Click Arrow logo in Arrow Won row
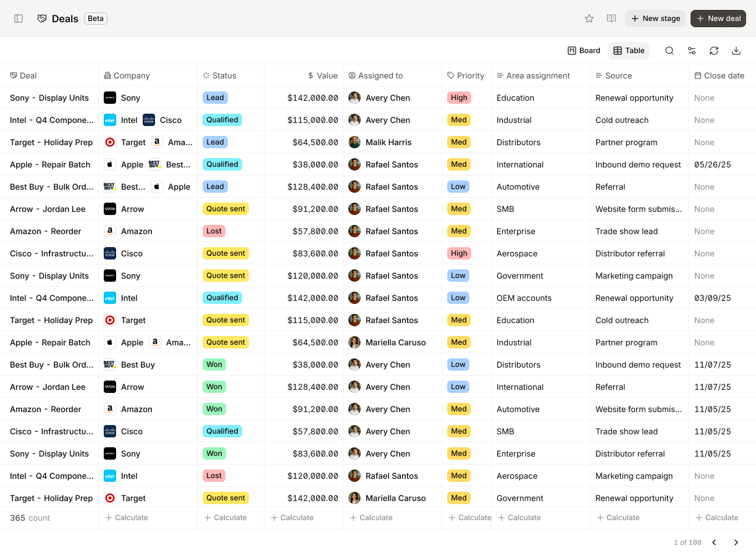This screenshot has height=556, width=756. (110, 387)
